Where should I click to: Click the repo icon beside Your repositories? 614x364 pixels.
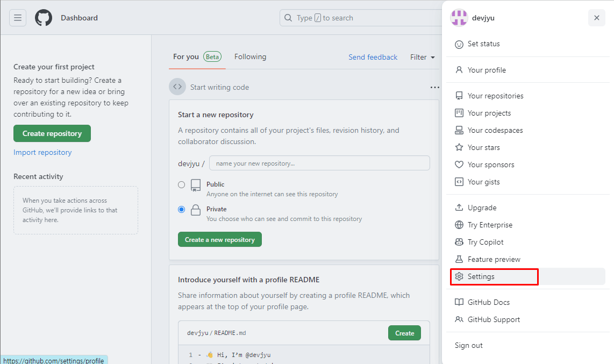point(459,96)
